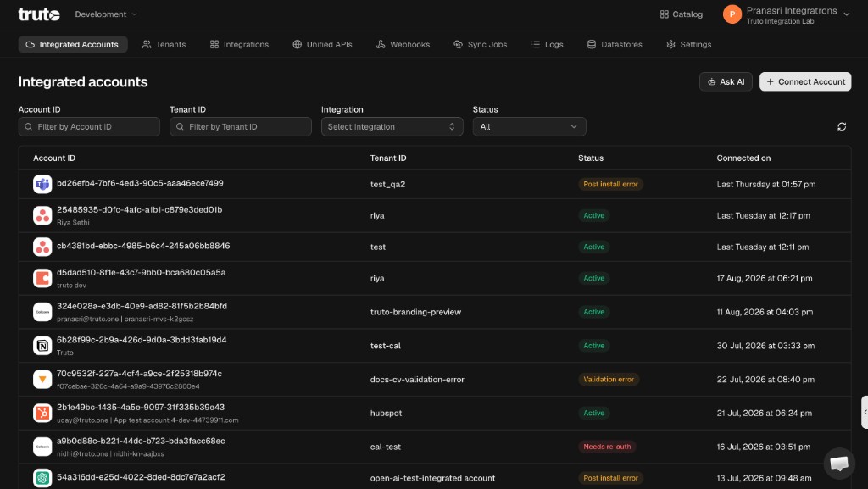The height and width of the screenshot is (489, 868).
Task: Open account 2b1e49bc-1435-4a5e-9097-31f335b39e43
Action: click(141, 407)
